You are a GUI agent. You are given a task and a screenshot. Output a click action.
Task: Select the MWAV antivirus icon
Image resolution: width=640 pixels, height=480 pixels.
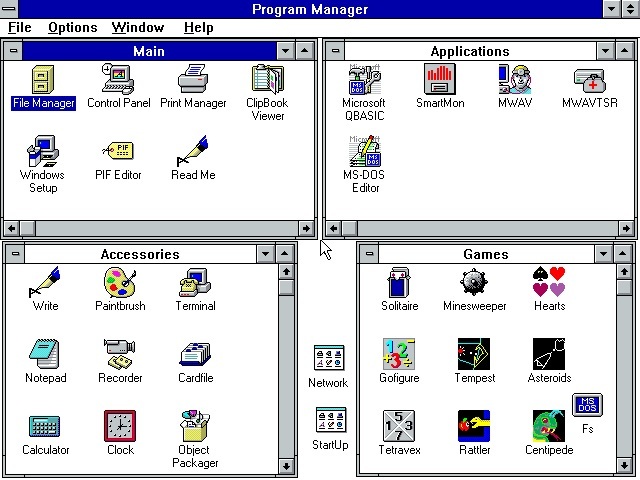[515, 79]
